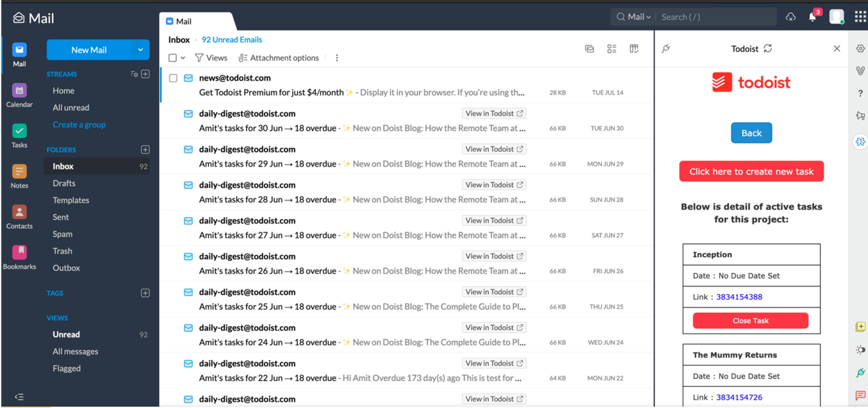Open settings using the gear icon
The width and height of the screenshot is (868, 408).
(860, 49)
